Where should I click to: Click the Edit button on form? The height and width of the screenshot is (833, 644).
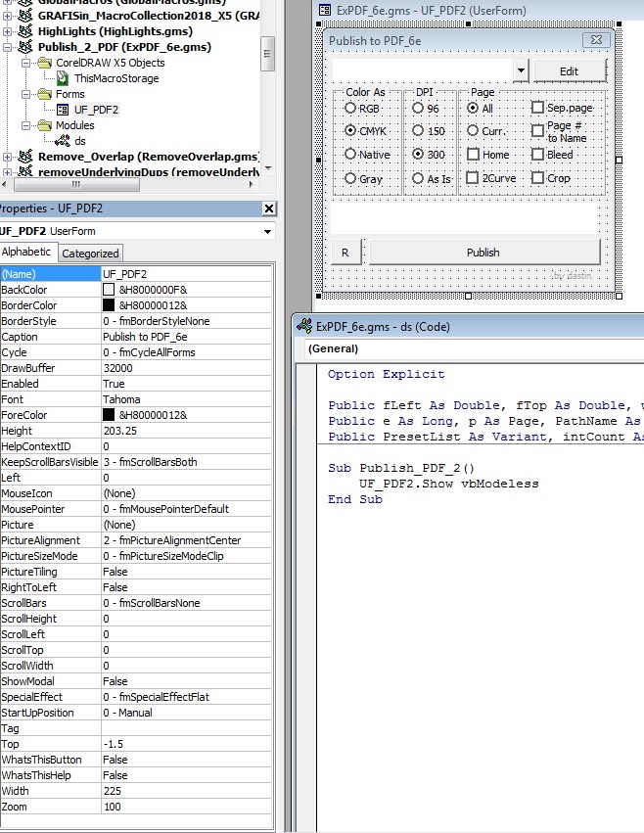tap(569, 70)
